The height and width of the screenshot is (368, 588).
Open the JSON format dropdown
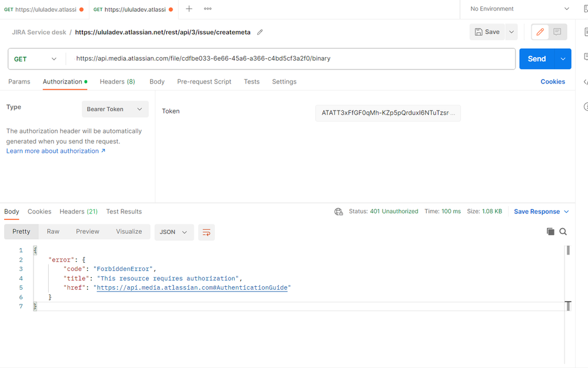pyautogui.click(x=174, y=232)
